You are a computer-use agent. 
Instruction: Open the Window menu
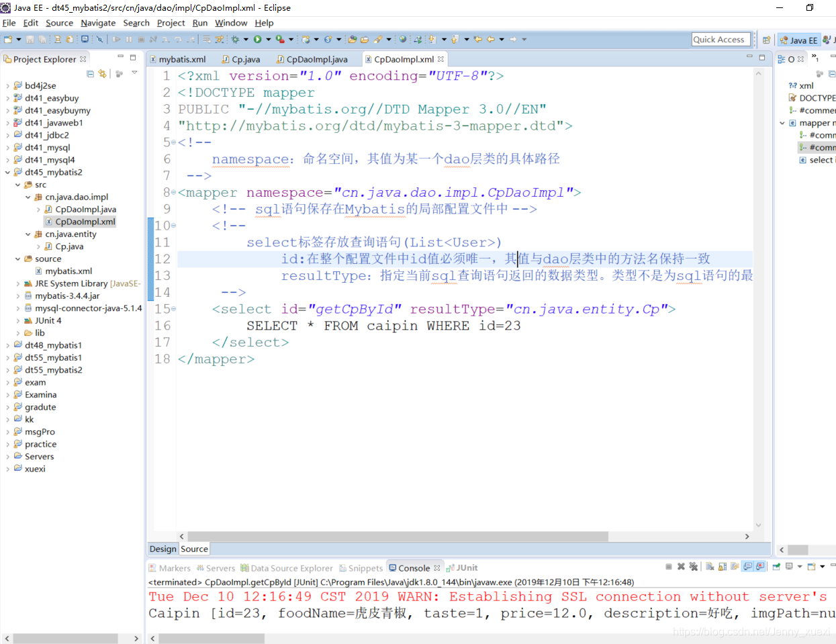pos(231,23)
